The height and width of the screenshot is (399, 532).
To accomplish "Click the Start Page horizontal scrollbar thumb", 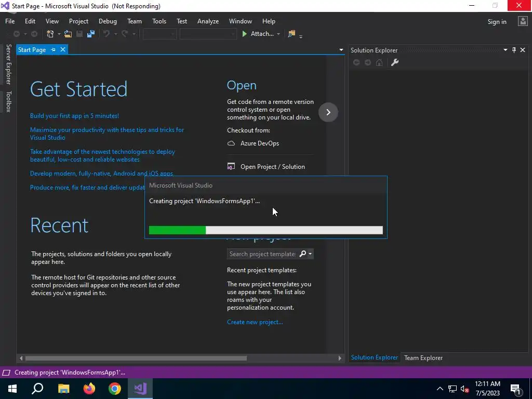I will pyautogui.click(x=136, y=358).
